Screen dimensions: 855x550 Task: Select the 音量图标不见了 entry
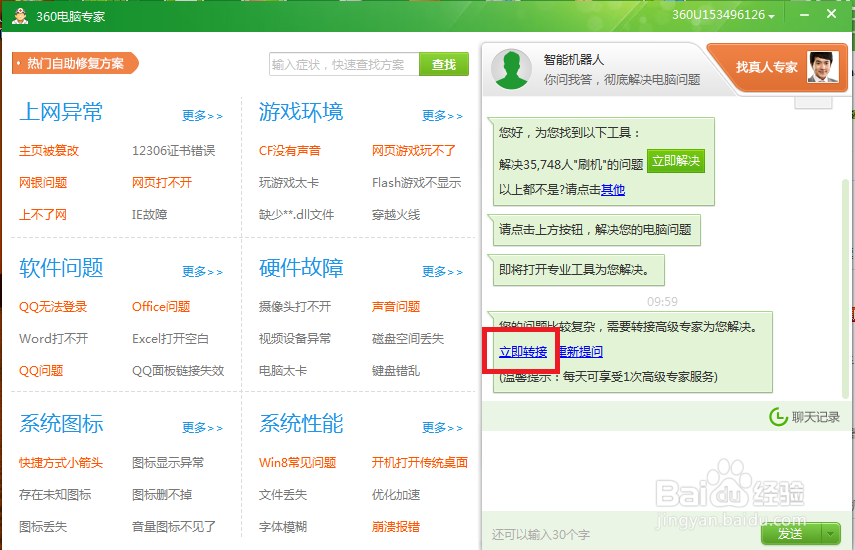tap(174, 527)
